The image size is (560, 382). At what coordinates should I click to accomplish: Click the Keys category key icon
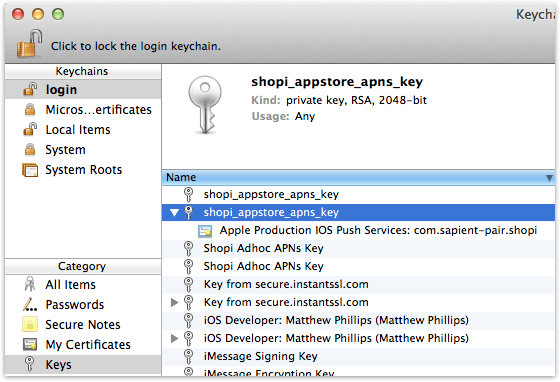(30, 364)
